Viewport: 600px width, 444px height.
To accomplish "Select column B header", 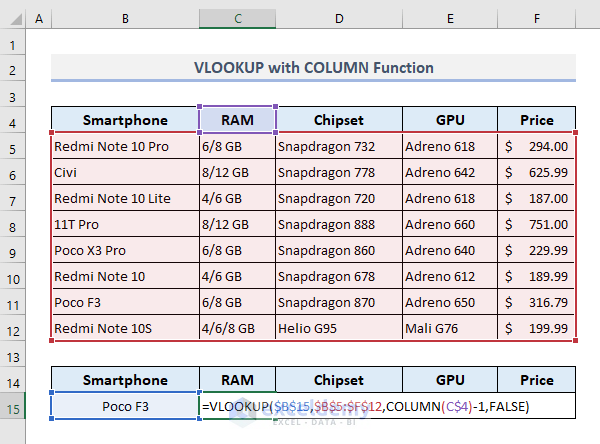I will (126, 18).
